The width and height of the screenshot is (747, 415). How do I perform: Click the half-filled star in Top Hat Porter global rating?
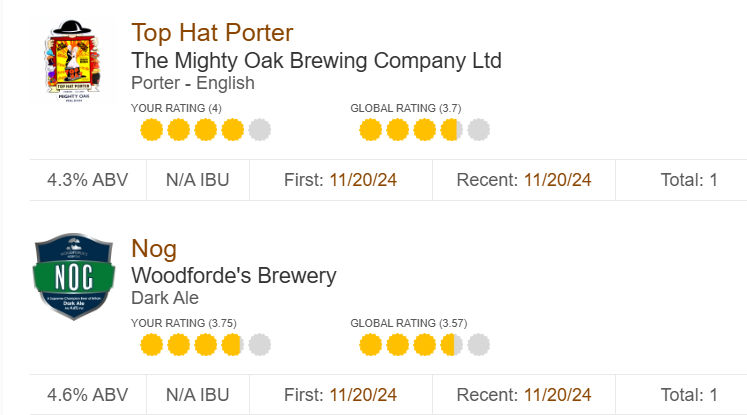click(451, 130)
